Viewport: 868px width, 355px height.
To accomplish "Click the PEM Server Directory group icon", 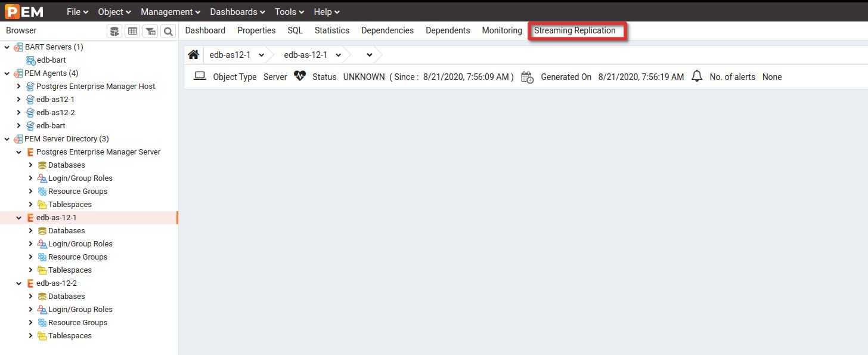I will (x=18, y=139).
